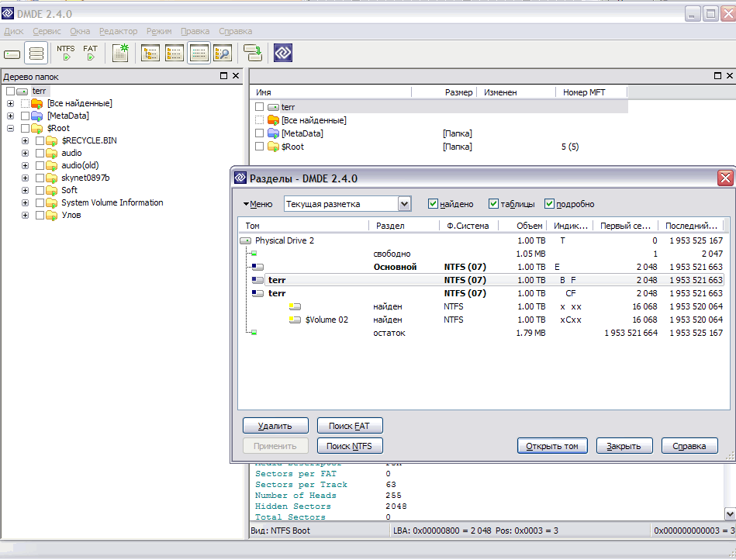Click the Physical Drive 2 disk icon
The image size is (736, 560).
coord(246,240)
